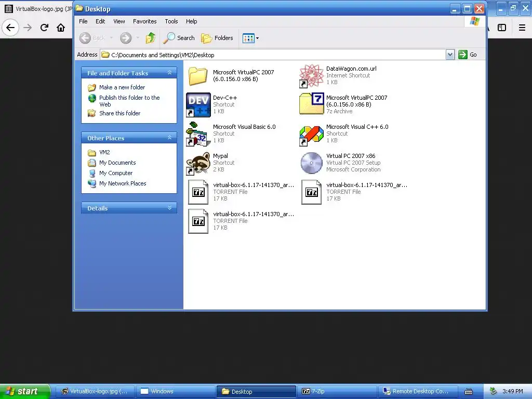Click Publish this folder to the Web

[x=129, y=101]
